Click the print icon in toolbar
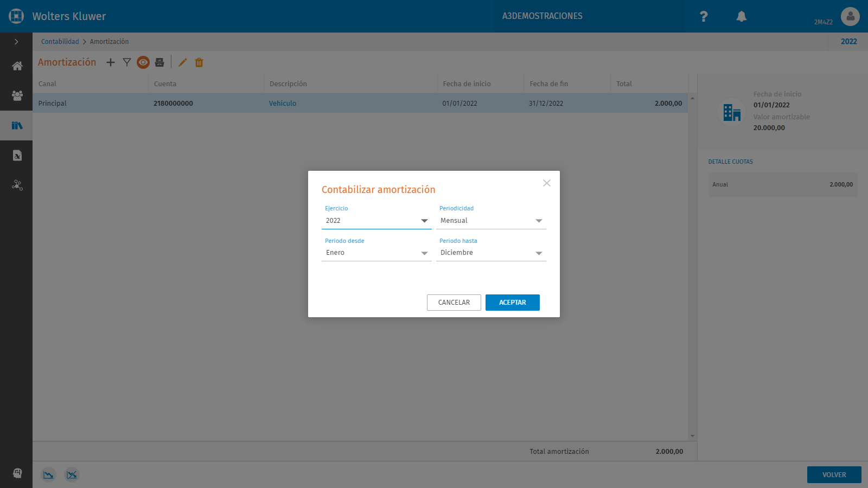This screenshot has width=868, height=488. (159, 62)
